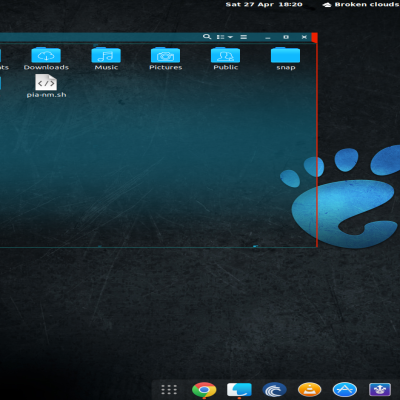
Task: Open the software store icon in dock
Action: tap(345, 389)
